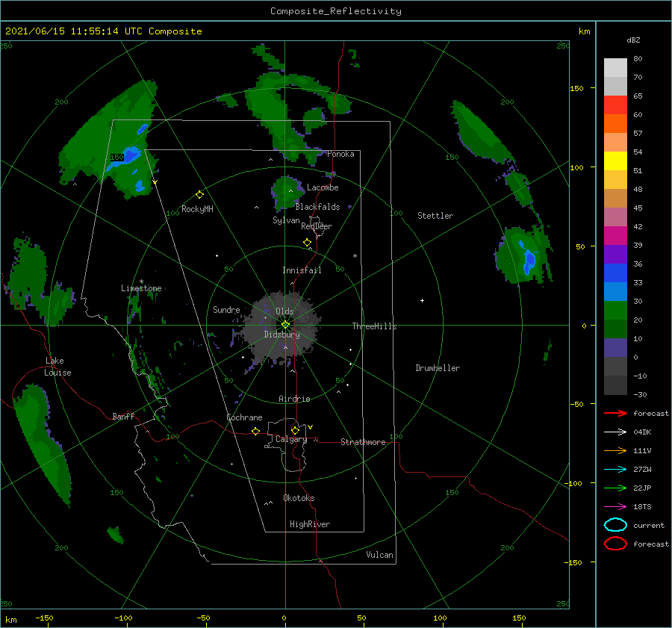Click the Strathmore label
The image size is (672, 628).
click(x=363, y=442)
